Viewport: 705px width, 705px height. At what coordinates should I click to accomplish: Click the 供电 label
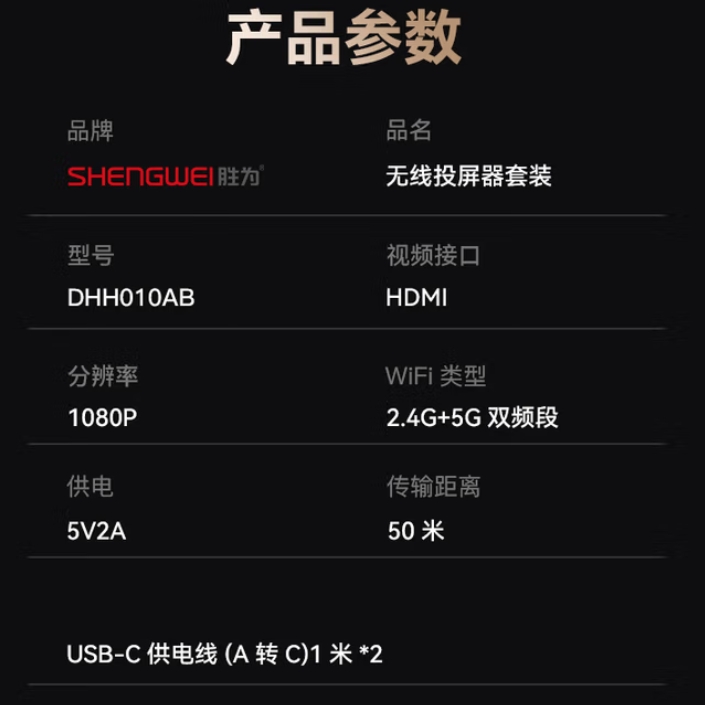[x=90, y=487]
